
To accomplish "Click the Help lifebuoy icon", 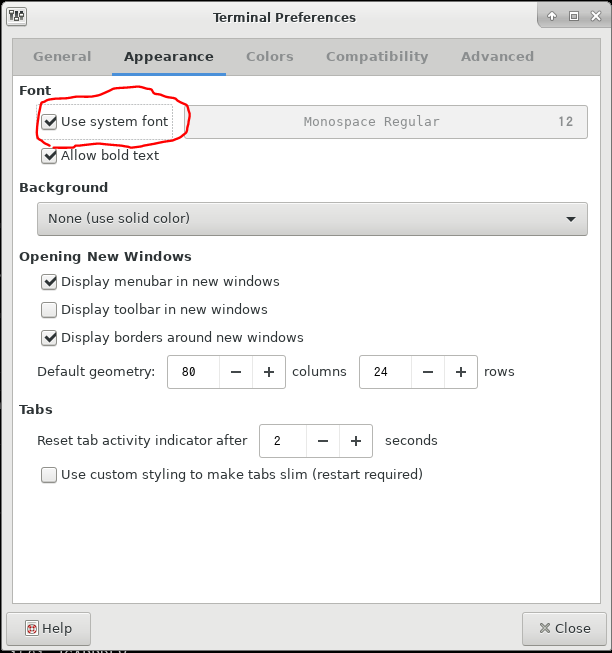I will (32, 628).
